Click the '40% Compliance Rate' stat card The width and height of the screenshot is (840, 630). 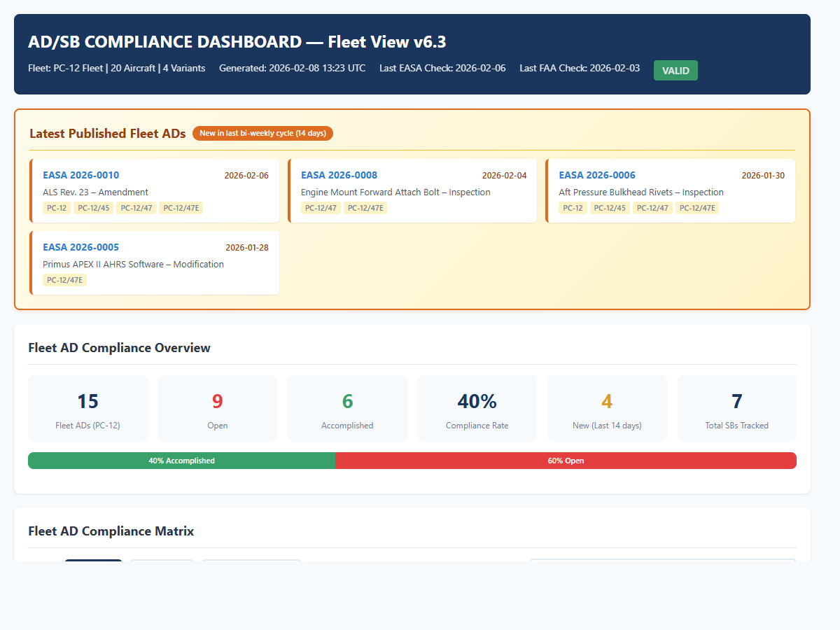tap(477, 408)
